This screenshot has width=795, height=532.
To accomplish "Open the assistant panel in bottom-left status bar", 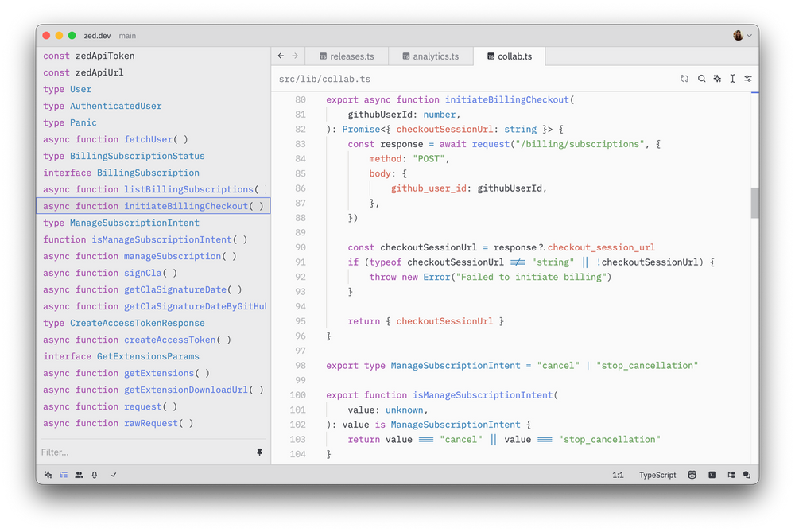I will click(48, 475).
